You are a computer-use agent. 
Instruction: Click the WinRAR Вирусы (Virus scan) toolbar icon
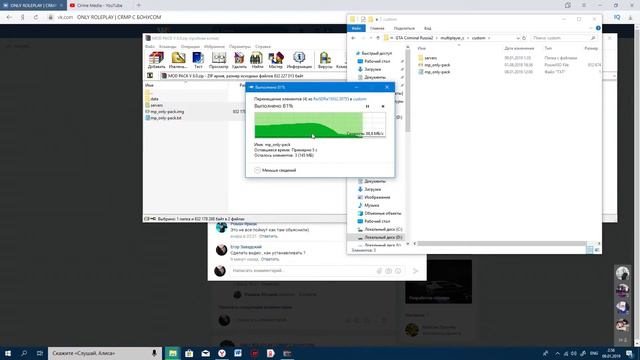click(x=325, y=60)
